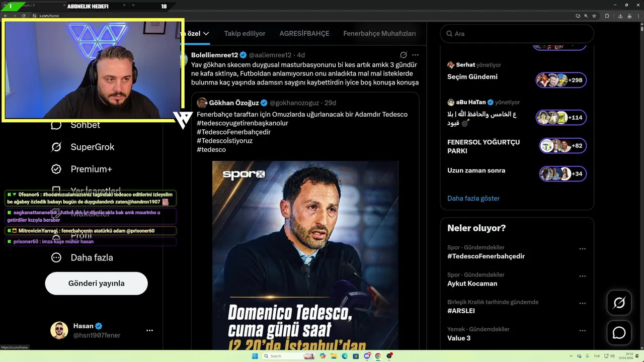Open FENERSOL YOĞURTÇU PARKI space
The image size is (644, 362).
point(484,146)
